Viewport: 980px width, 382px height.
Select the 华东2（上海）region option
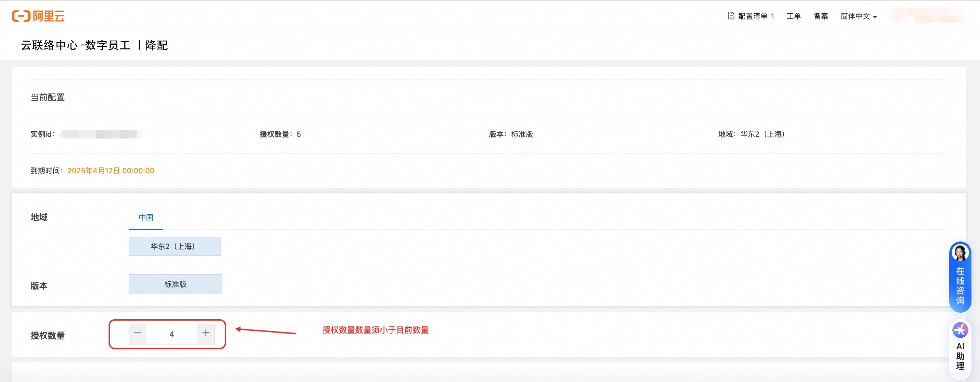tap(174, 246)
